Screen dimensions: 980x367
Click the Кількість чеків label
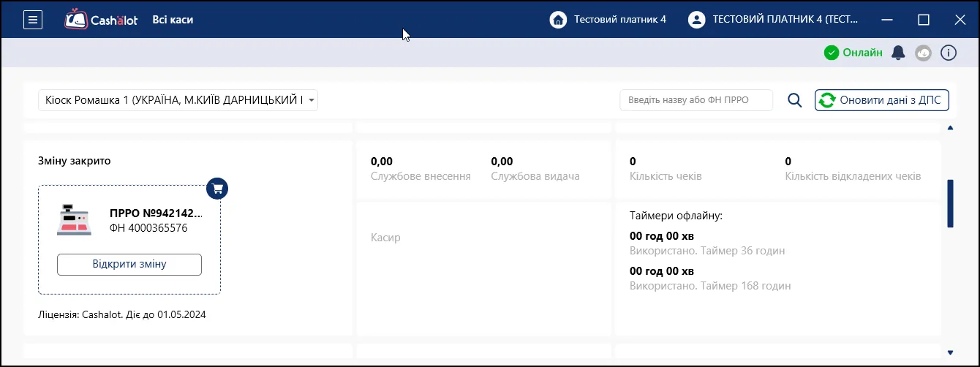click(666, 176)
